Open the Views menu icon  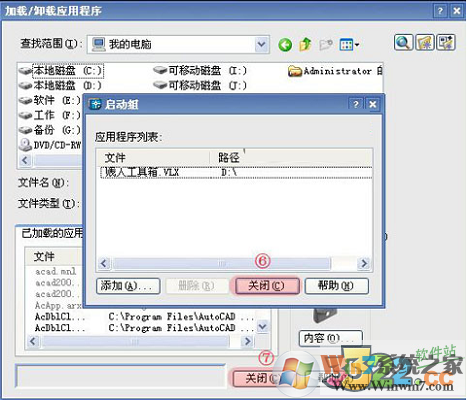coord(346,44)
